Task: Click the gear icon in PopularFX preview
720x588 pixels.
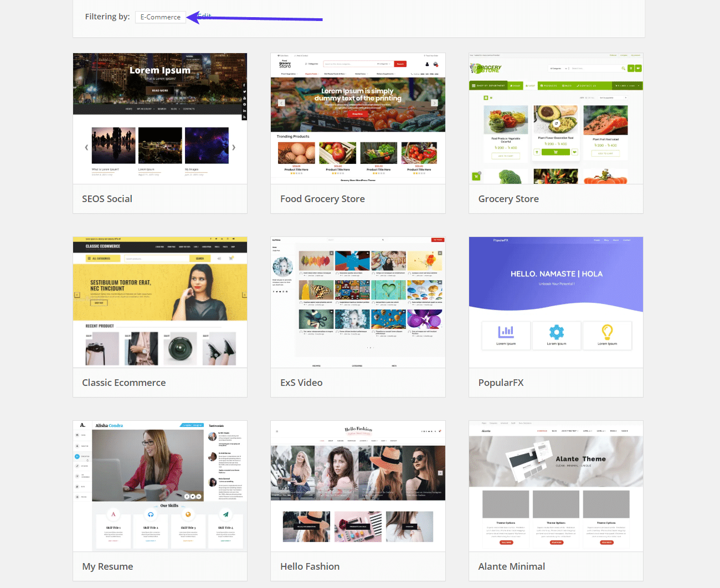Action: (x=556, y=332)
